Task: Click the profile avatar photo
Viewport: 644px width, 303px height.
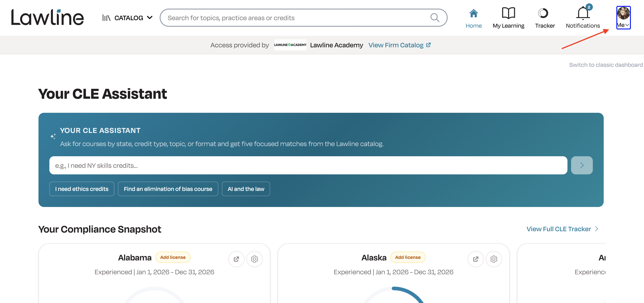Action: tap(623, 13)
